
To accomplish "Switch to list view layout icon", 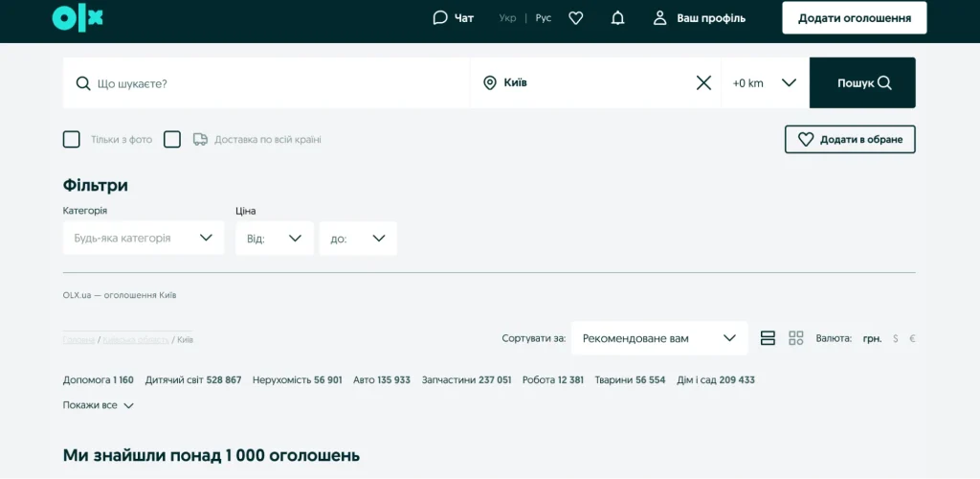I will 768,338.
